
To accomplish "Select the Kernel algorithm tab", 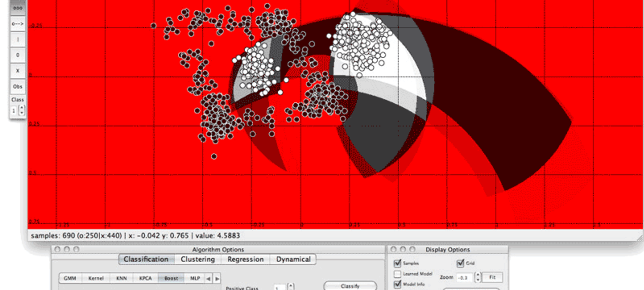I will (x=96, y=278).
